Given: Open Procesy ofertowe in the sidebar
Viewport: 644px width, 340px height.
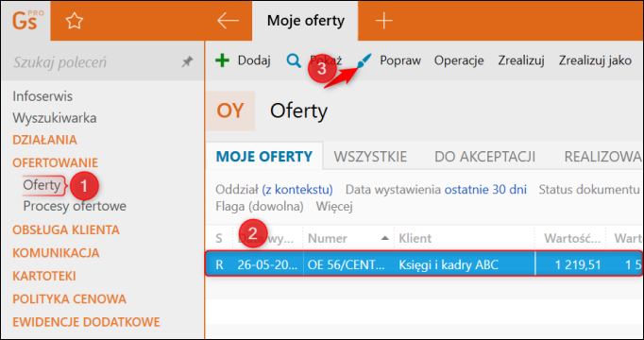Looking at the screenshot, I should tap(75, 206).
